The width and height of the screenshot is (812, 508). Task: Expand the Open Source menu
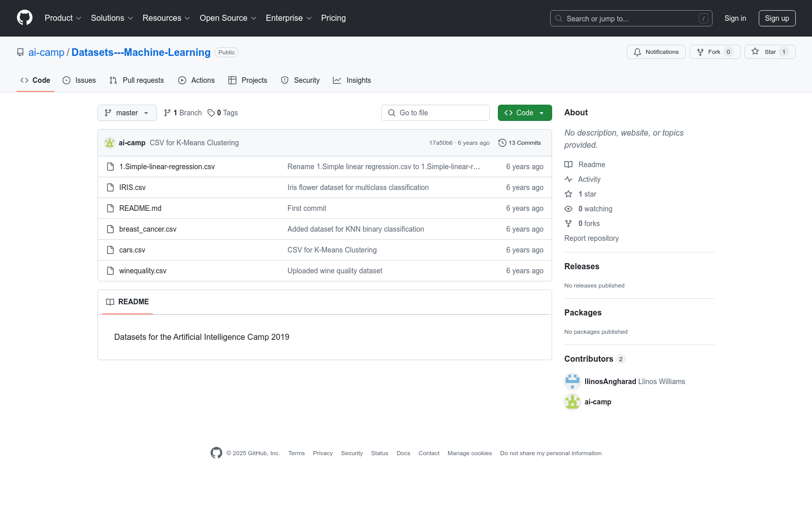click(228, 18)
